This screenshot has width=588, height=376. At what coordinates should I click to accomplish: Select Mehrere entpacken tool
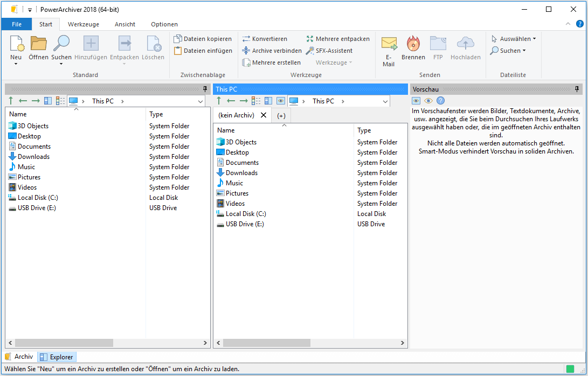338,39
